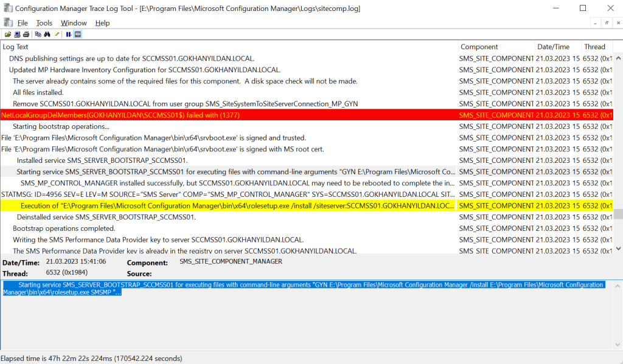Click the Trace Log Tool title bar icon
623x364 pixels.
click(x=8, y=8)
